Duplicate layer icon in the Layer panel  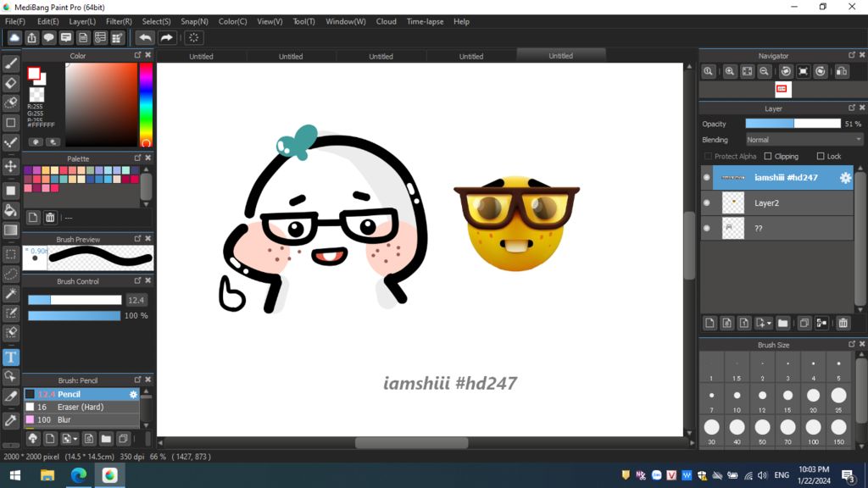(x=804, y=323)
